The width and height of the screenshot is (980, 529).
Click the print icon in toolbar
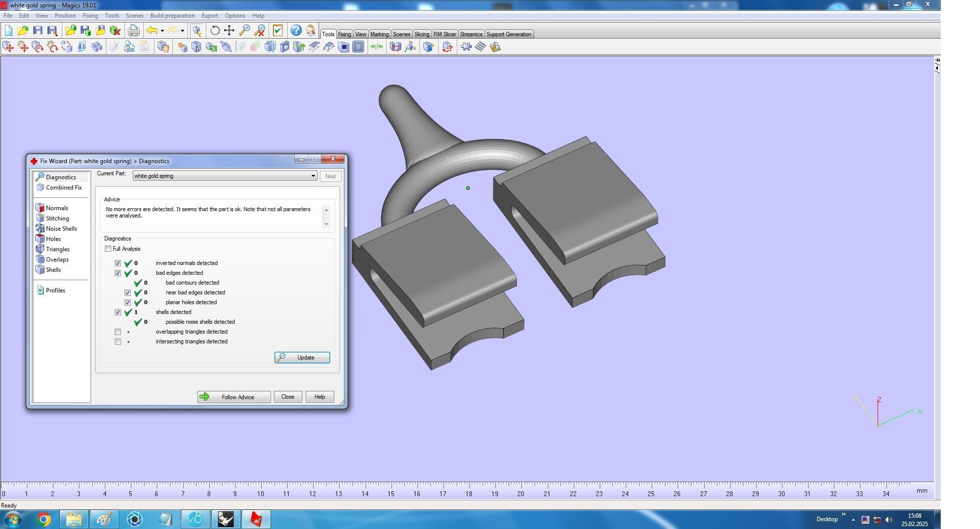point(133,30)
